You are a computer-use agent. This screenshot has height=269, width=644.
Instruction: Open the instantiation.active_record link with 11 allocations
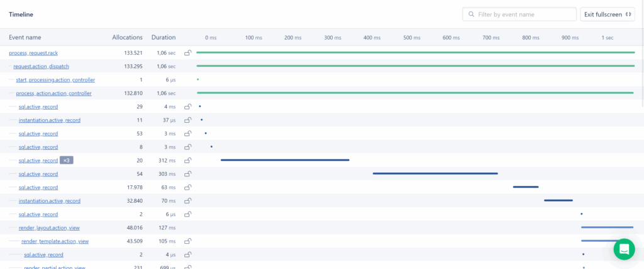click(49, 120)
